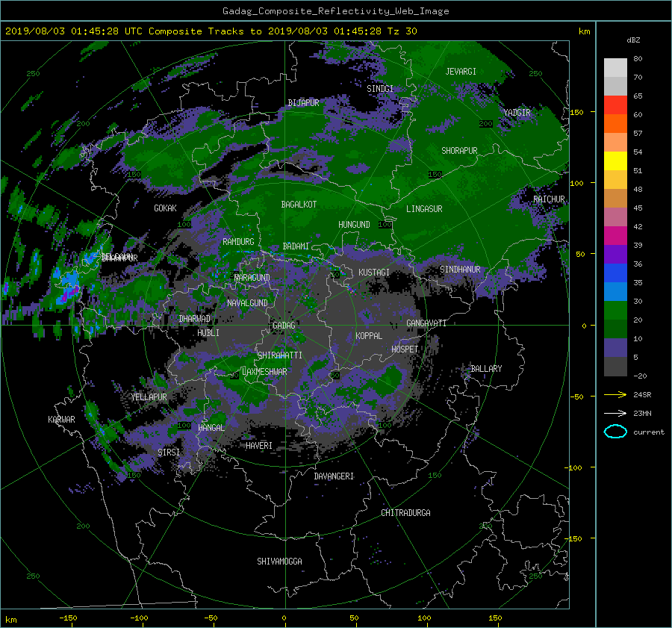Click the -100 tick on the right axis
672x628 pixels.
[575, 467]
